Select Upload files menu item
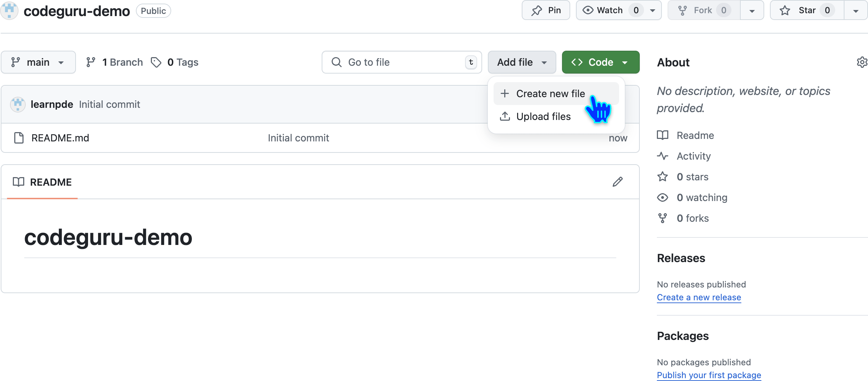Image resolution: width=868 pixels, height=381 pixels. coord(556,116)
